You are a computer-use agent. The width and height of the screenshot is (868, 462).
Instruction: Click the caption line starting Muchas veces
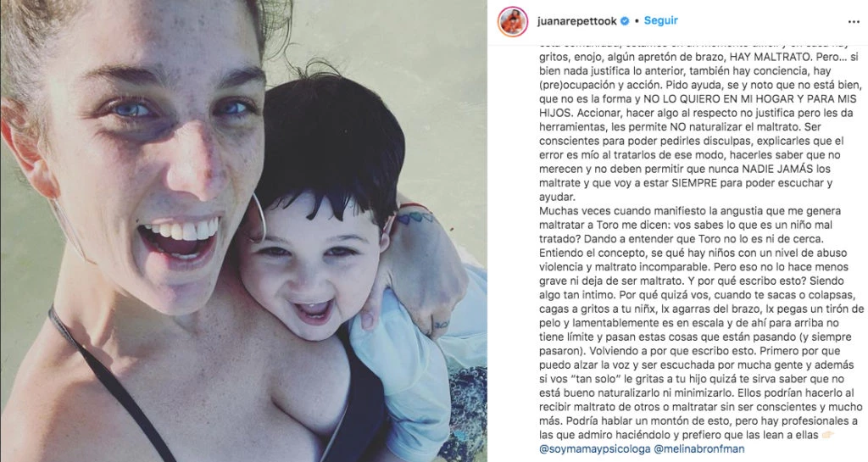[690, 211]
